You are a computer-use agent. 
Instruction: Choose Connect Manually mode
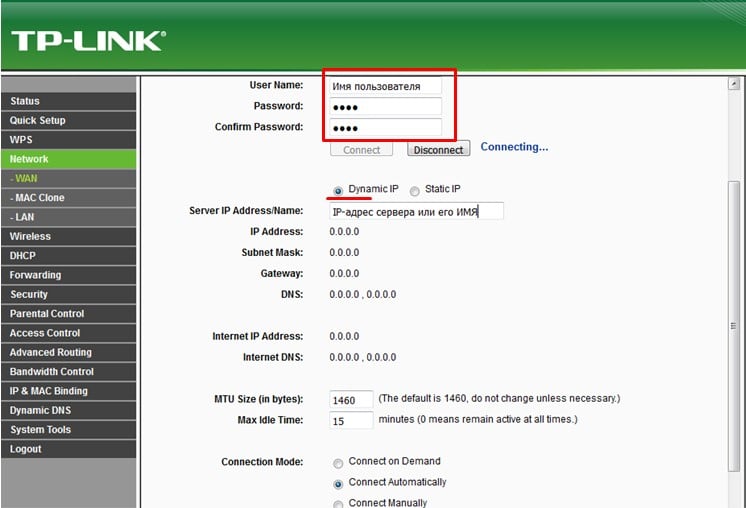(338, 503)
